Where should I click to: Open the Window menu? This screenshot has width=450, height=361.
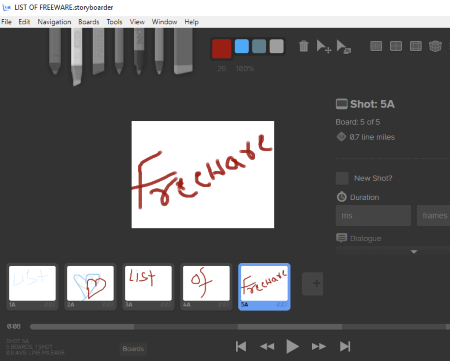click(164, 22)
